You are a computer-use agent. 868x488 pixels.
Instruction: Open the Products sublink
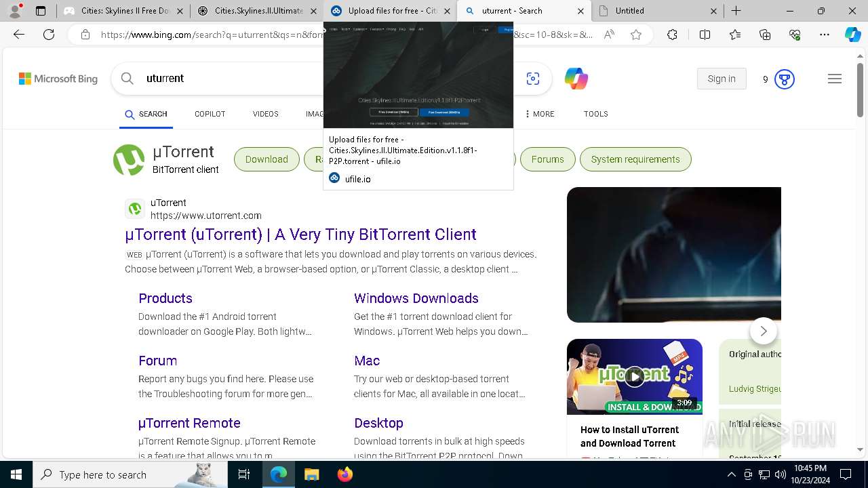pyautogui.click(x=165, y=298)
